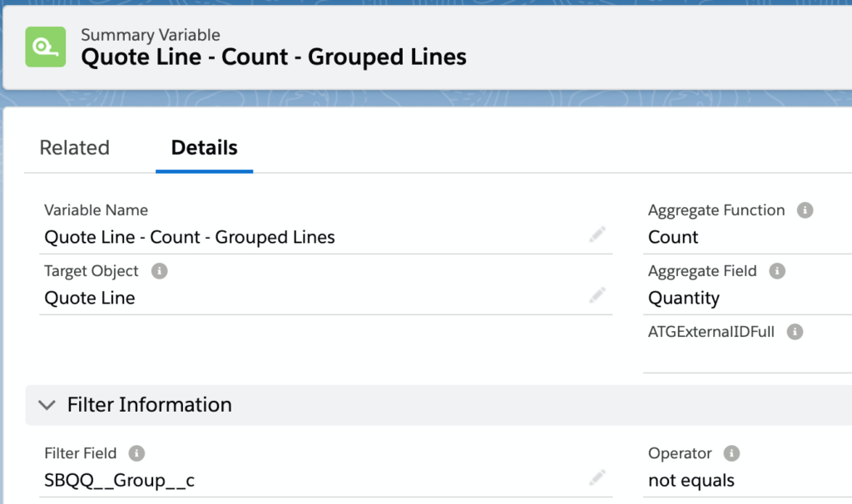
Task: Click the Summary Variable header label
Action: (151, 35)
